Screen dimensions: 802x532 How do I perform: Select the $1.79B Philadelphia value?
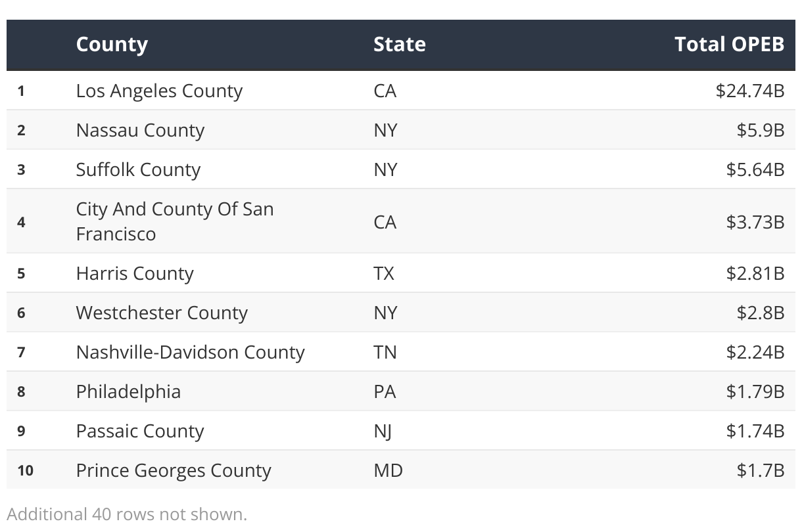(x=755, y=391)
